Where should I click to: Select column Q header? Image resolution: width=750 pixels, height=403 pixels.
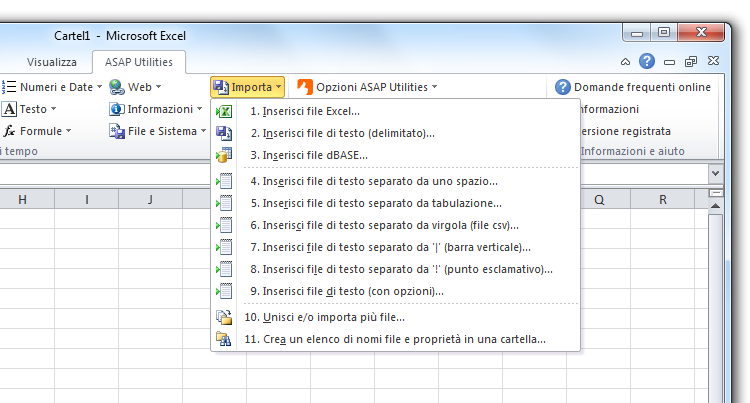[x=599, y=199]
